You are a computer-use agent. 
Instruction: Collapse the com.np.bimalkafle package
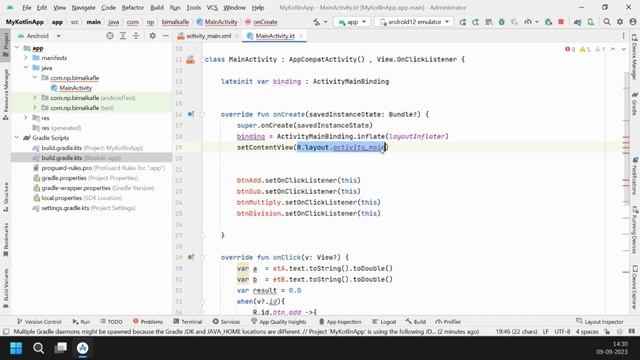(35, 78)
